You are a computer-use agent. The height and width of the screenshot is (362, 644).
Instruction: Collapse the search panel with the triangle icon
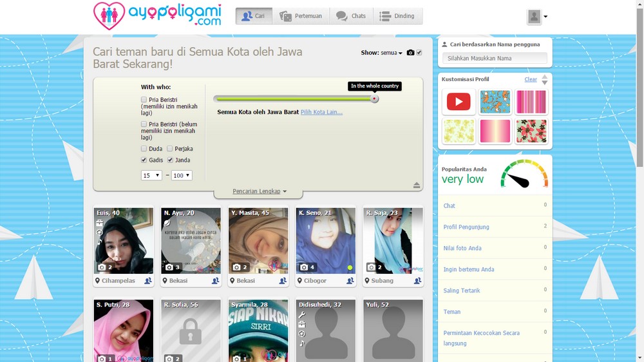tap(417, 186)
